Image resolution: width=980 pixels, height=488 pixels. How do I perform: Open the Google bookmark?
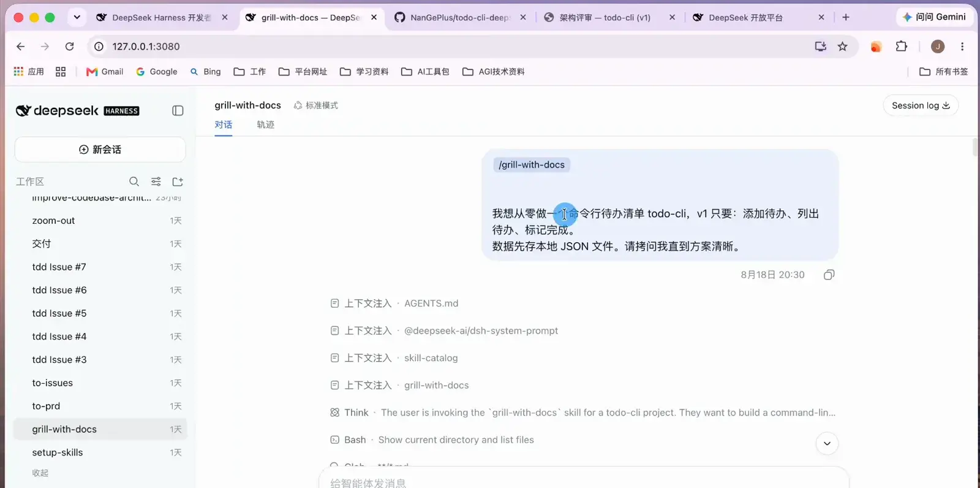pos(157,72)
